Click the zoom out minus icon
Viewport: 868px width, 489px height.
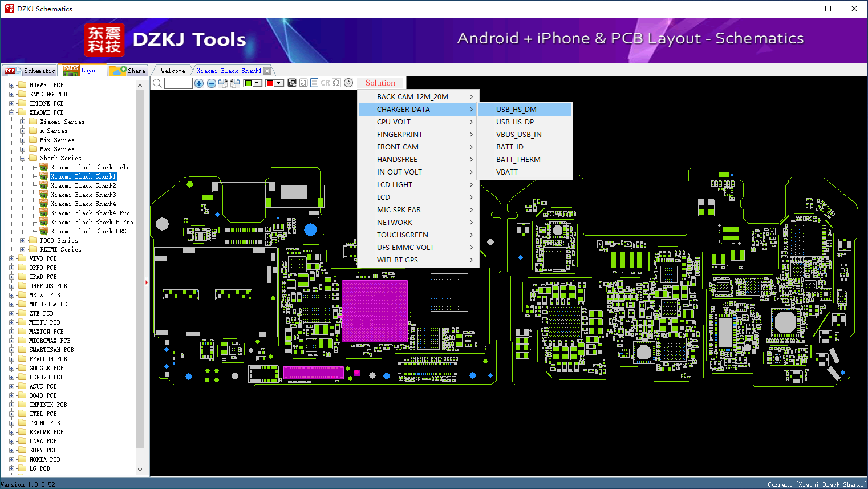[212, 83]
